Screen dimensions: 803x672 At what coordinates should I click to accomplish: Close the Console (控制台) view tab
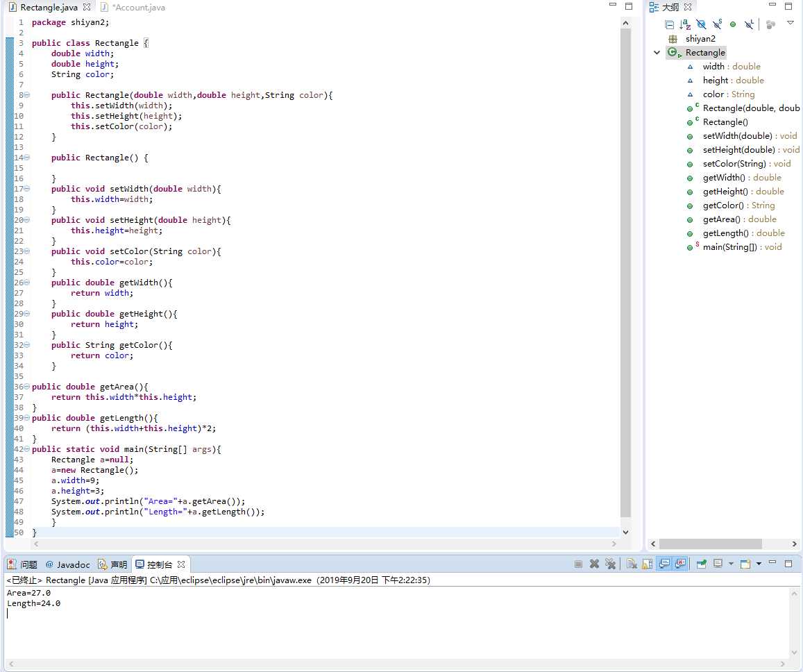coord(180,564)
